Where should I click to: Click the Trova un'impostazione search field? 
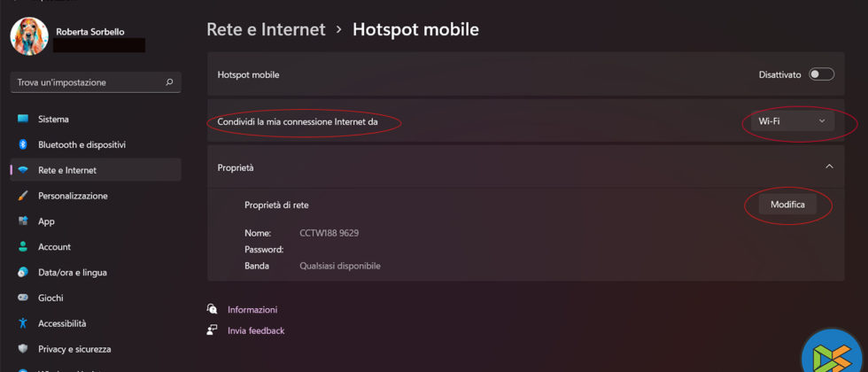[x=89, y=82]
